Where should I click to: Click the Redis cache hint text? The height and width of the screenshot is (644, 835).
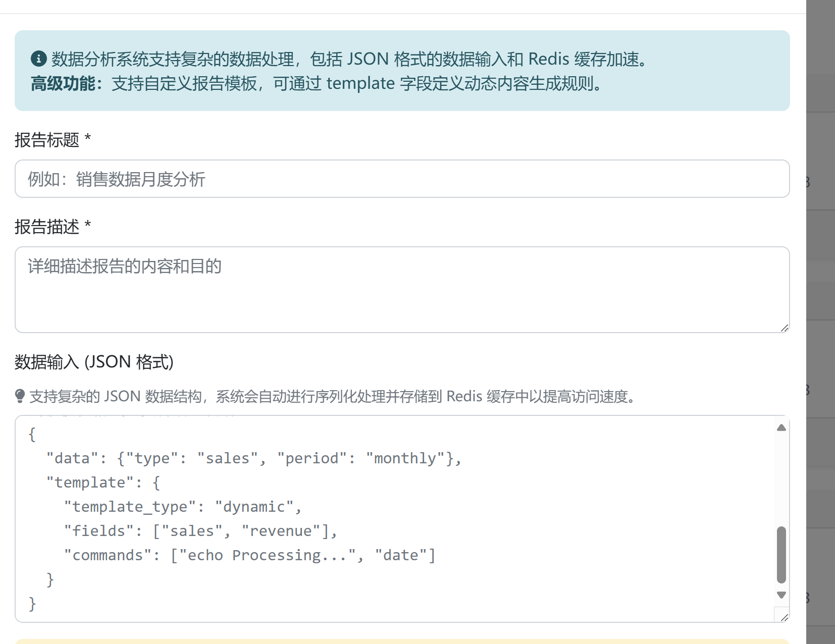point(332,397)
